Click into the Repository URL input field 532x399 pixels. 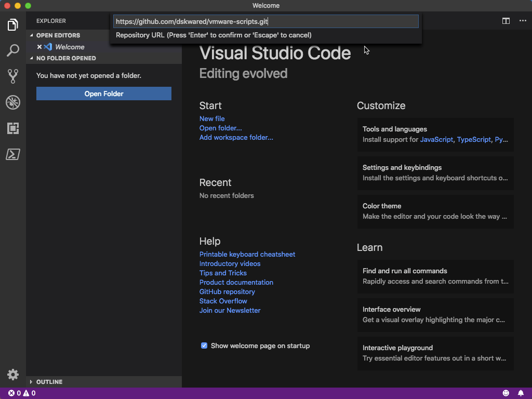click(265, 21)
